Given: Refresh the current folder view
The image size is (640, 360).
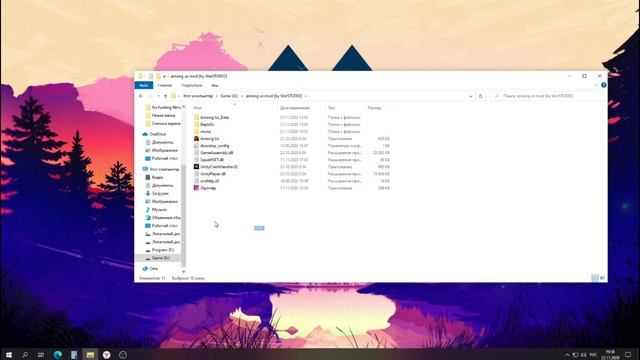Looking at the screenshot, I should click(x=480, y=96).
